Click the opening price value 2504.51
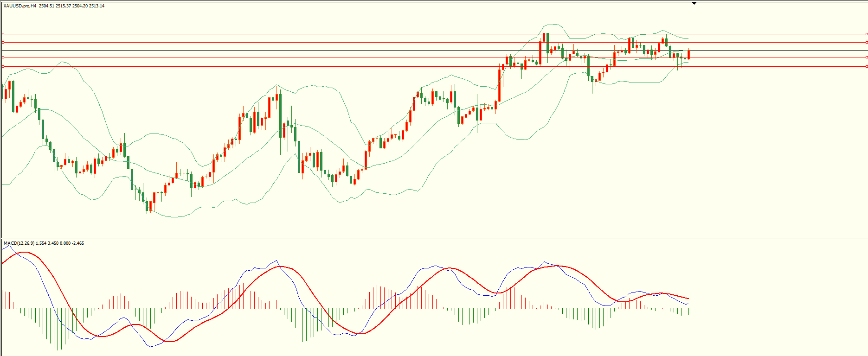Image resolution: width=868 pixels, height=356 pixels. (46, 6)
